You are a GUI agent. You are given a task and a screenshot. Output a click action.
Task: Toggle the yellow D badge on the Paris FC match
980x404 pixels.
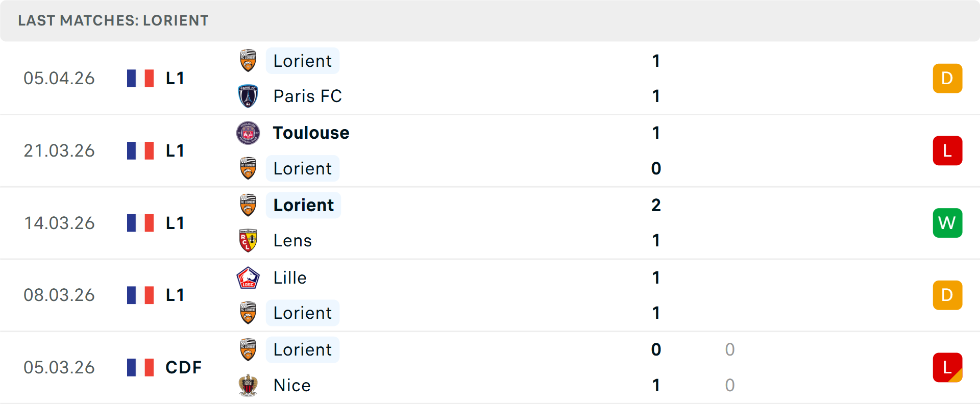click(x=947, y=78)
